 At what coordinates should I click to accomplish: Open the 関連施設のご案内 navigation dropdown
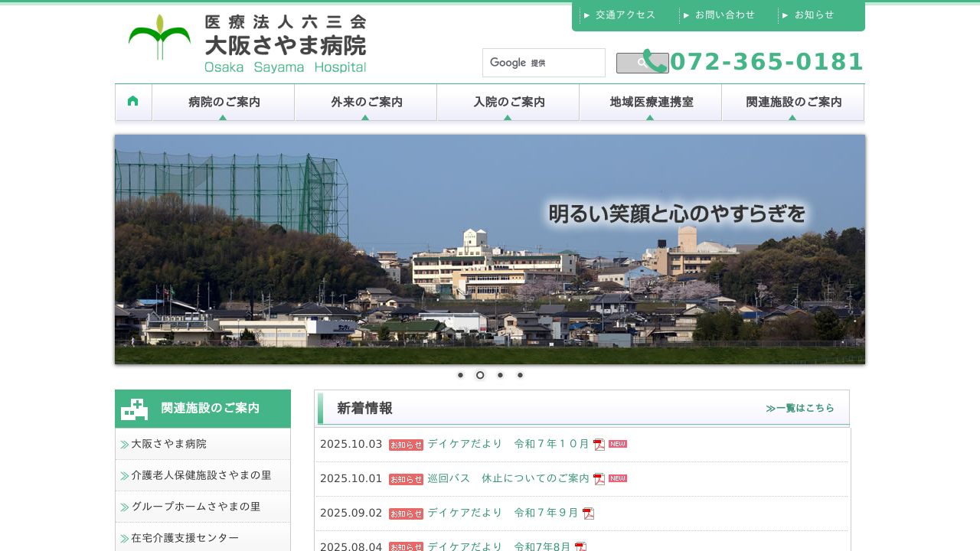(x=792, y=102)
